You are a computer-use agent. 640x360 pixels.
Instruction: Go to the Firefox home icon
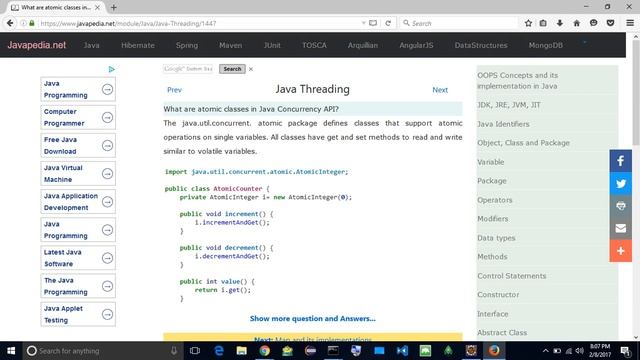pyautogui.click(x=576, y=23)
